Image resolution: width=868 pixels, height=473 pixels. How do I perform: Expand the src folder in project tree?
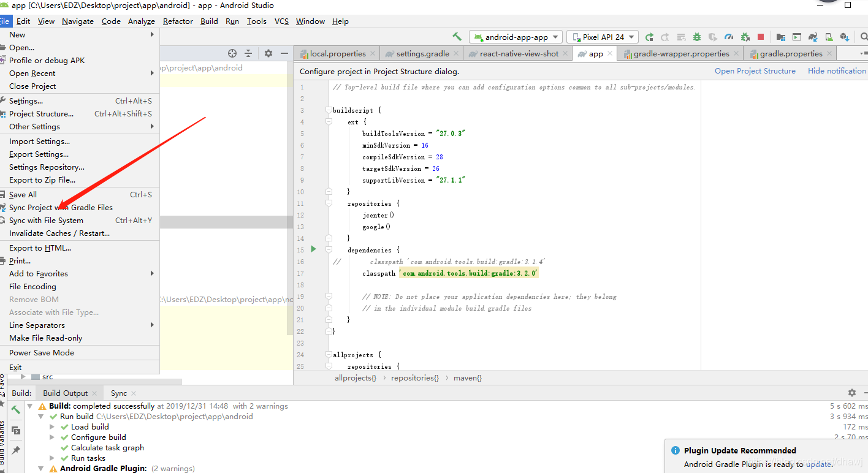(23, 377)
